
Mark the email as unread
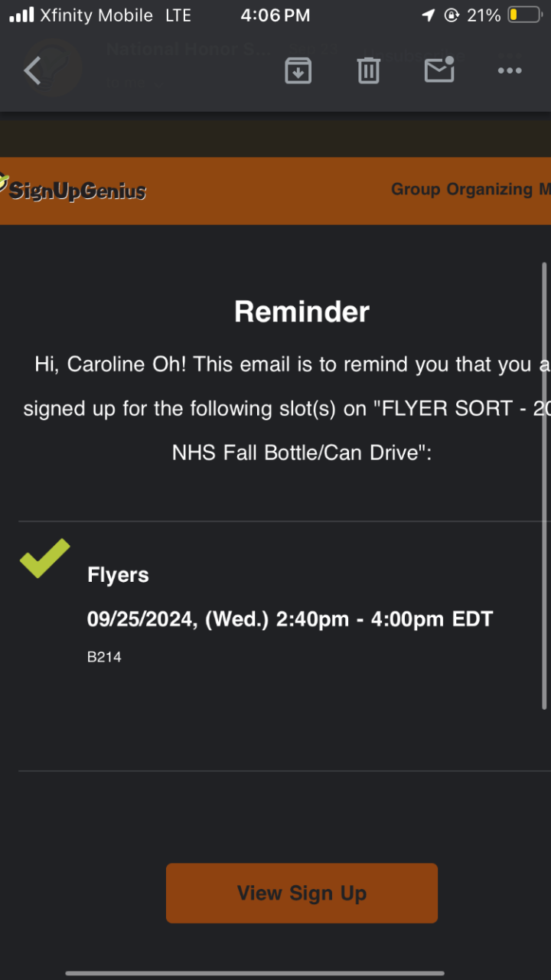[439, 70]
